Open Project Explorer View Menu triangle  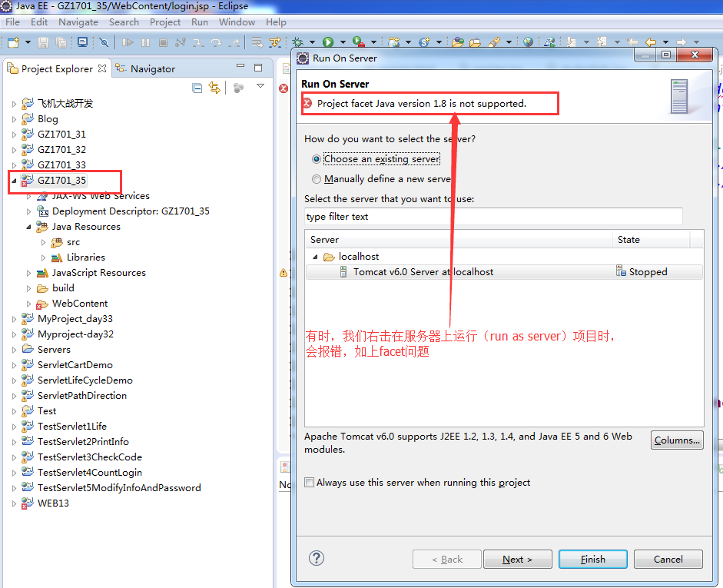[x=260, y=86]
